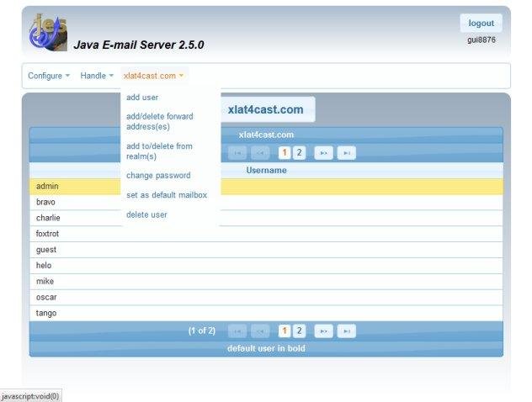
Task: Select page 2 in bottom paginator
Action: 300,331
